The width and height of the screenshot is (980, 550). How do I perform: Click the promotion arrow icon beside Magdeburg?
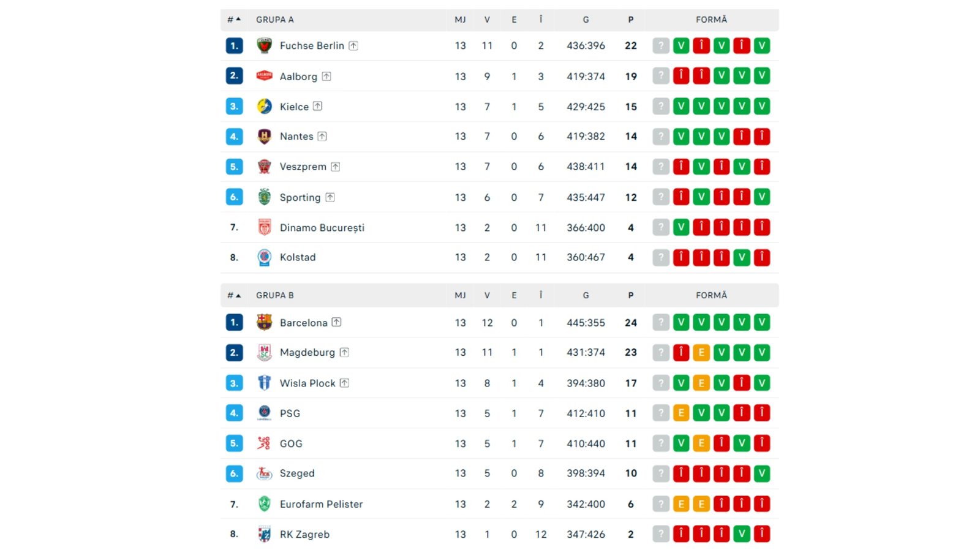click(344, 352)
